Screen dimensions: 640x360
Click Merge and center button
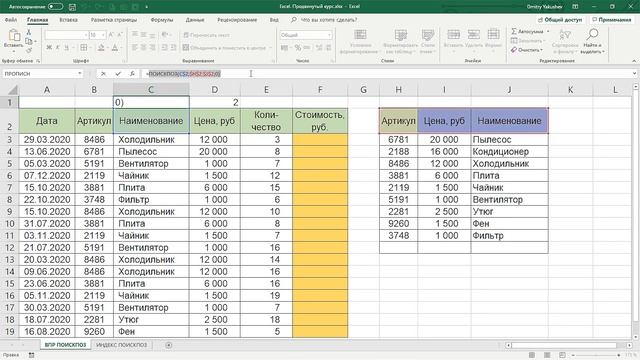click(227, 48)
